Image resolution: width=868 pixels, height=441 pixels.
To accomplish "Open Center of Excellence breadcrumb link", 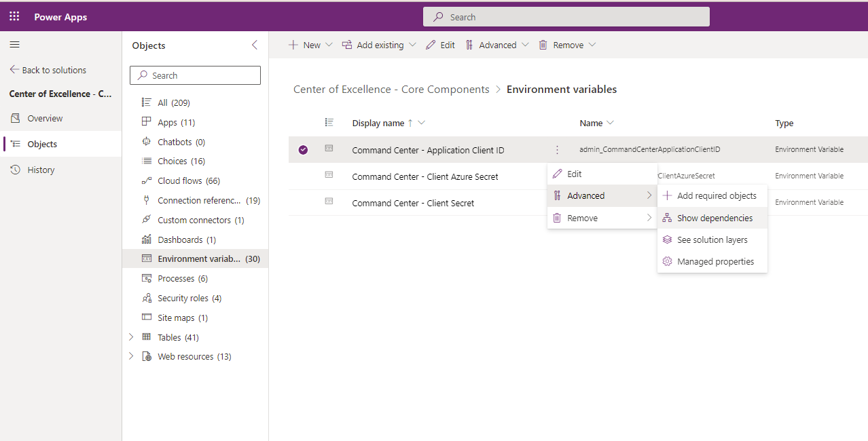I will 391,89.
